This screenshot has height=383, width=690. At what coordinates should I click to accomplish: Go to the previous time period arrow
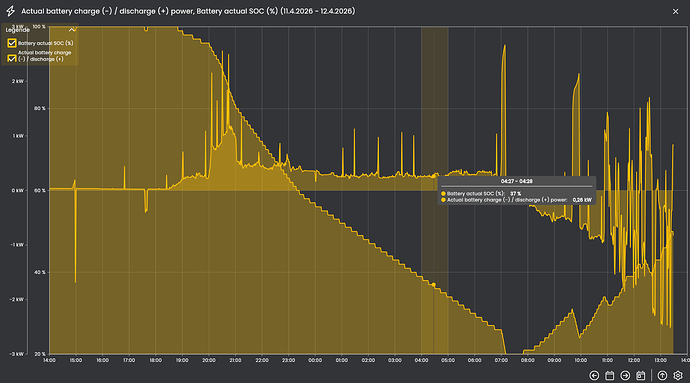(x=594, y=375)
